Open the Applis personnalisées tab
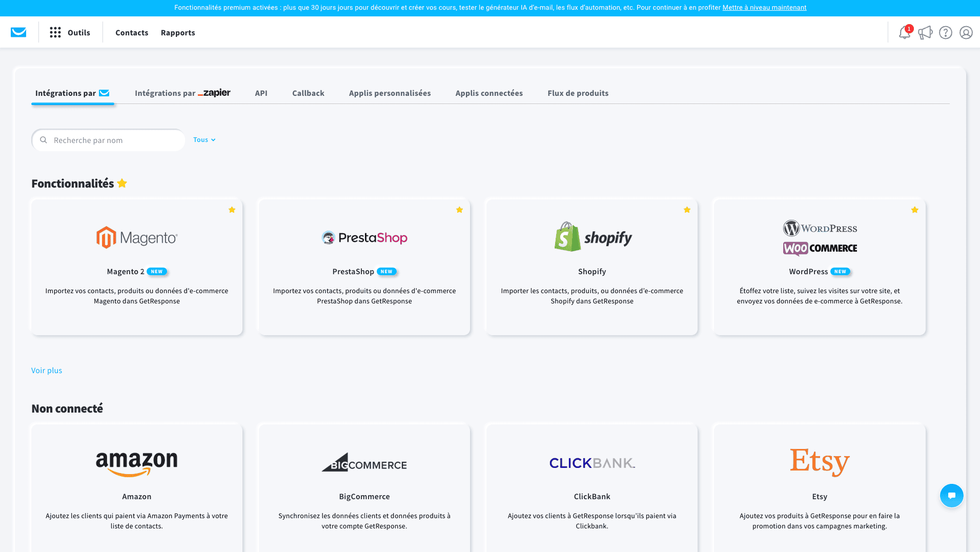 pyautogui.click(x=390, y=93)
